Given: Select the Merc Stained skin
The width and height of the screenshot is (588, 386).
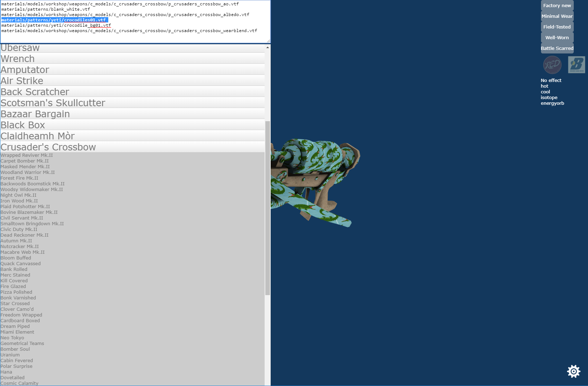Looking at the screenshot, I should coord(15,275).
